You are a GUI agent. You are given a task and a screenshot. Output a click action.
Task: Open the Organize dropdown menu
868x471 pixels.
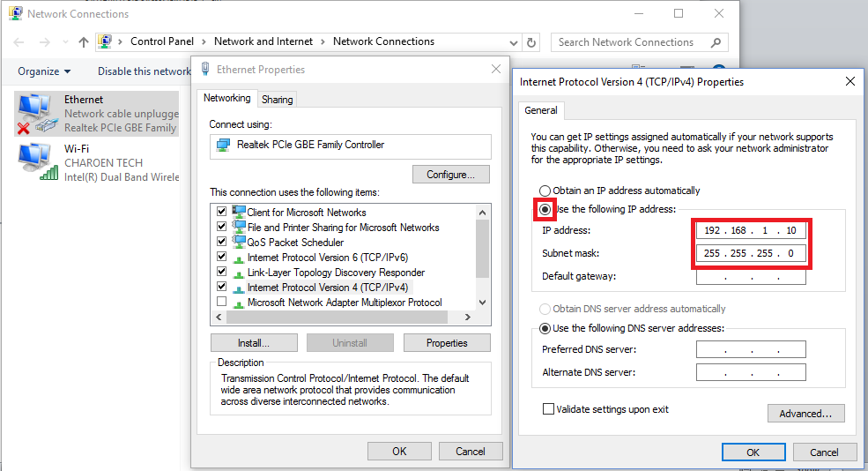[x=44, y=71]
